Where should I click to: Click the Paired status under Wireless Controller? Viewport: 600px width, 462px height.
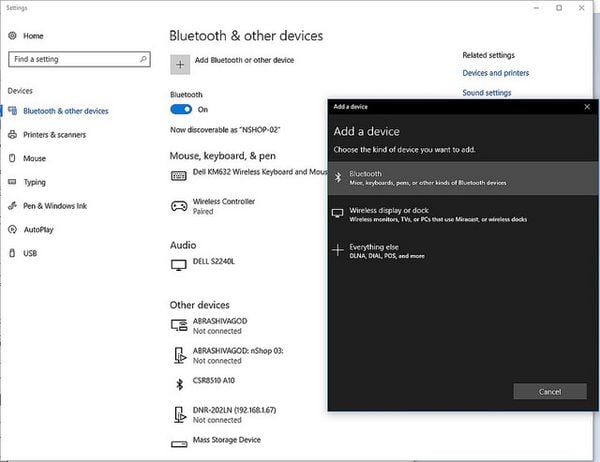203,211
